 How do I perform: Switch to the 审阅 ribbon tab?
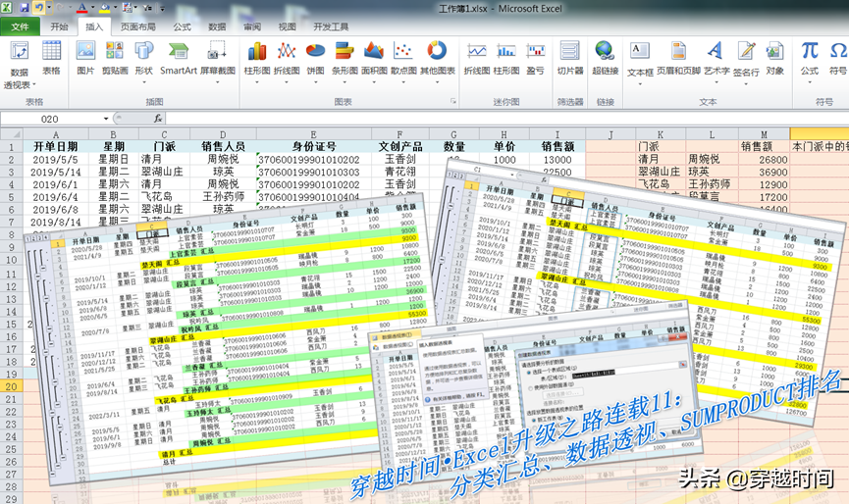click(252, 26)
